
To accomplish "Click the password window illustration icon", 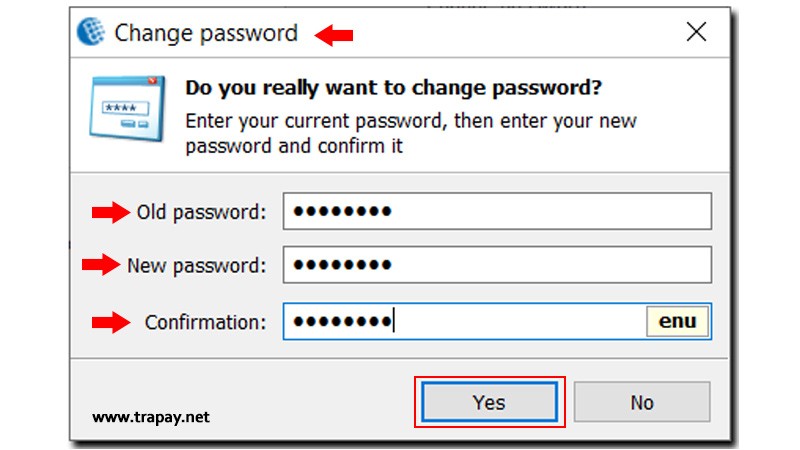I will [122, 104].
